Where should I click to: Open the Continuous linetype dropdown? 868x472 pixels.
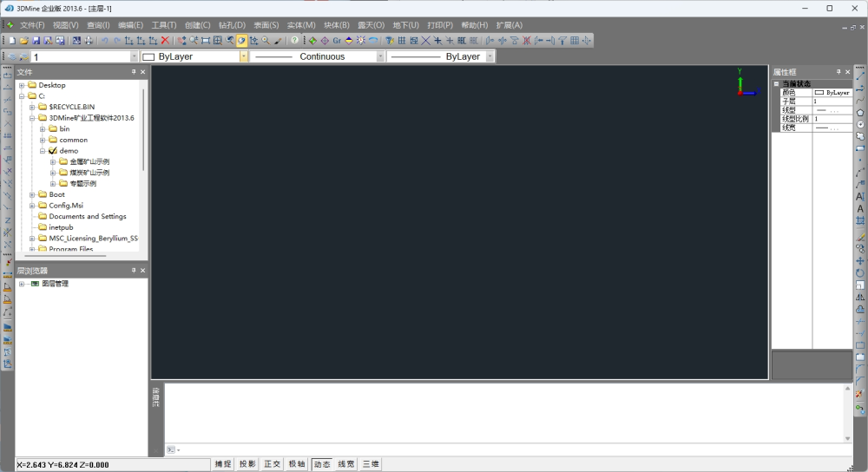coord(380,56)
